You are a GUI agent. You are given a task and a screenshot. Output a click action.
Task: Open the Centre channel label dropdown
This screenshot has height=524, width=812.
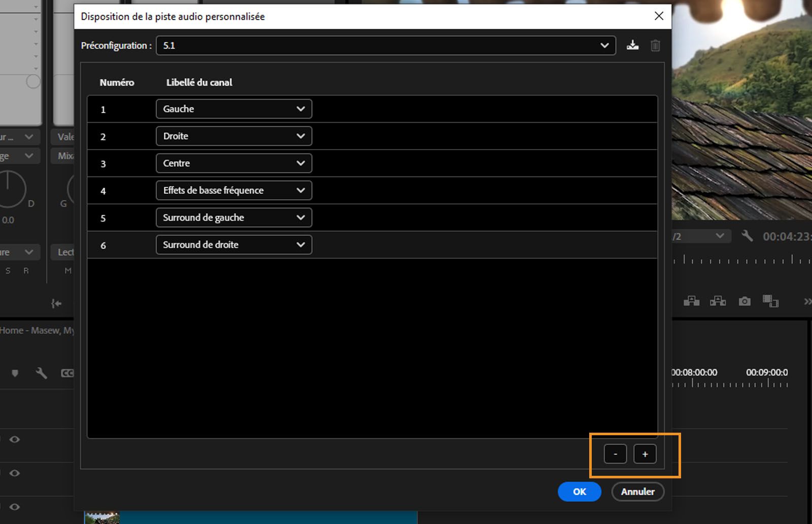pyautogui.click(x=234, y=163)
